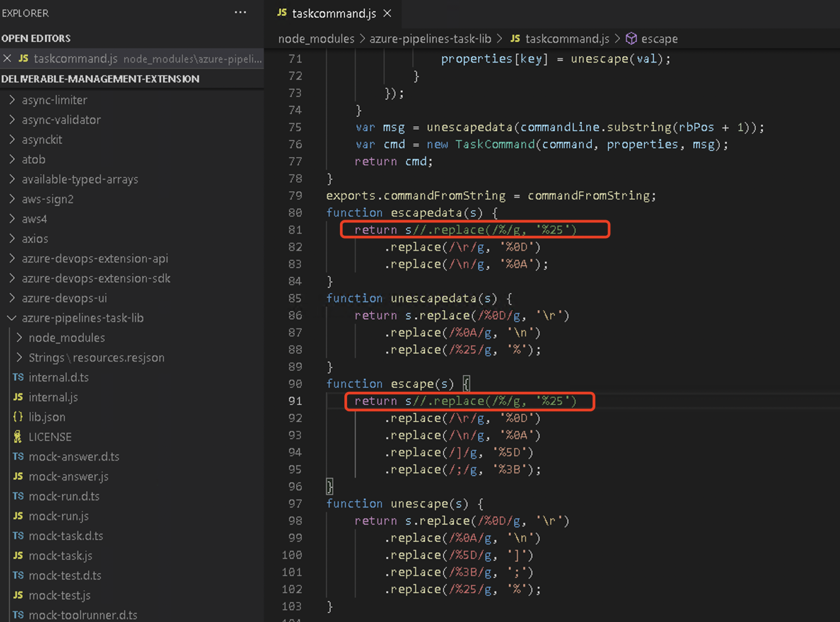Click the JSON braces icon beside lib.json
Image resolution: width=840 pixels, height=622 pixels.
18,417
